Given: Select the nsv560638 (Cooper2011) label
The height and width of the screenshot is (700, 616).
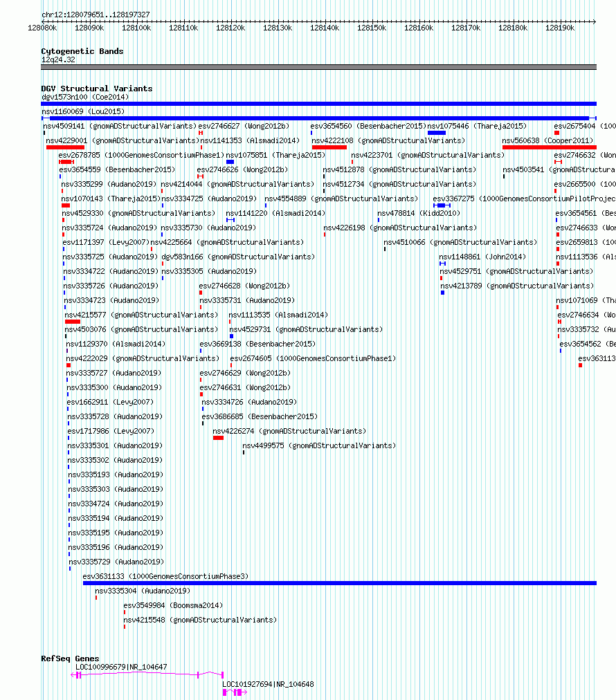Looking at the screenshot, I should point(547,140).
